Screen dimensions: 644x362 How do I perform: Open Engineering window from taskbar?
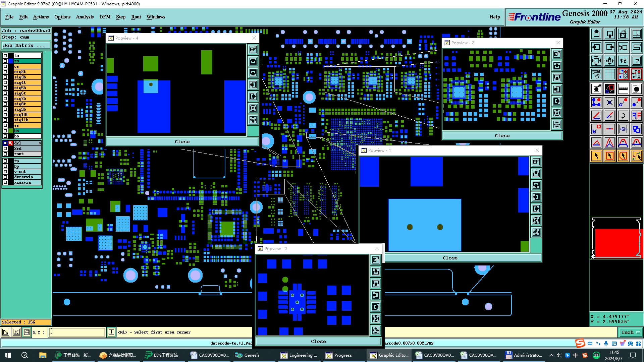pyautogui.click(x=299, y=355)
